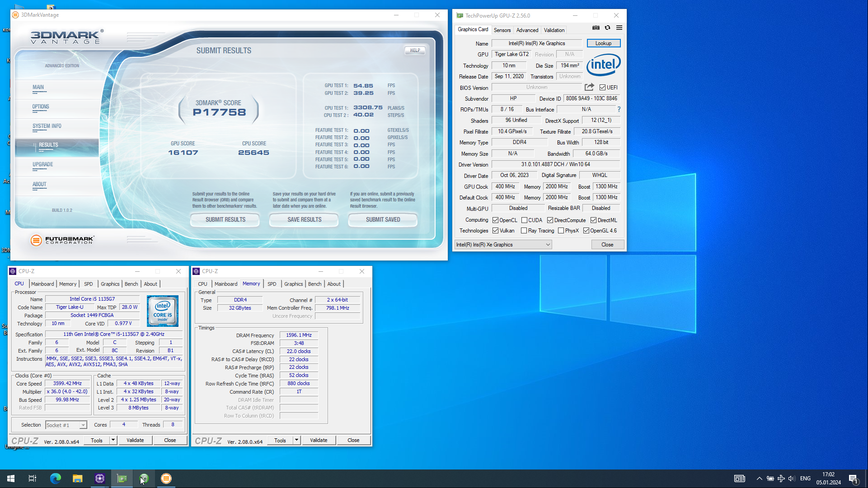Click the BIOS export share icon in GPU-Z

(x=589, y=87)
